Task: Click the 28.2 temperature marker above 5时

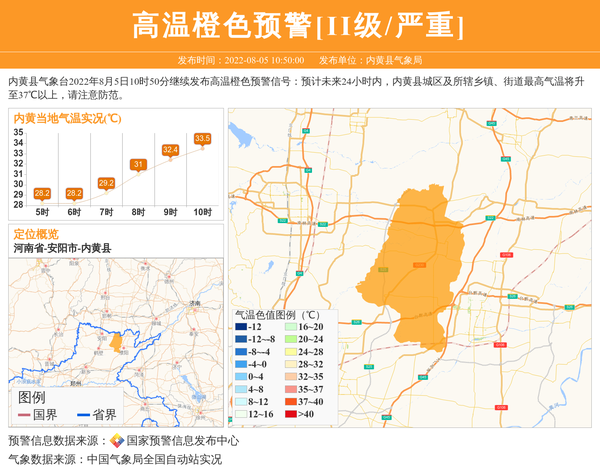Action: pyautogui.click(x=42, y=193)
